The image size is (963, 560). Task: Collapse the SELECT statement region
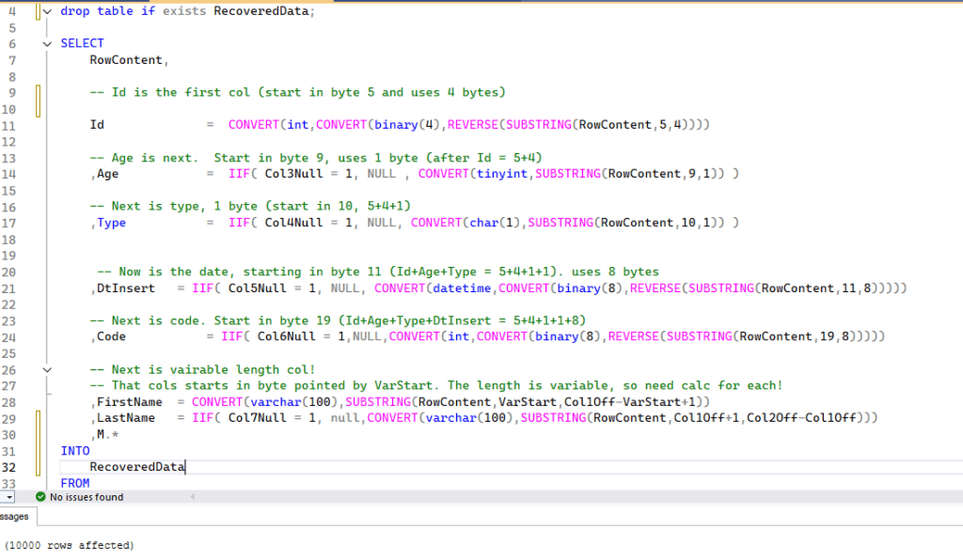pyautogui.click(x=46, y=42)
